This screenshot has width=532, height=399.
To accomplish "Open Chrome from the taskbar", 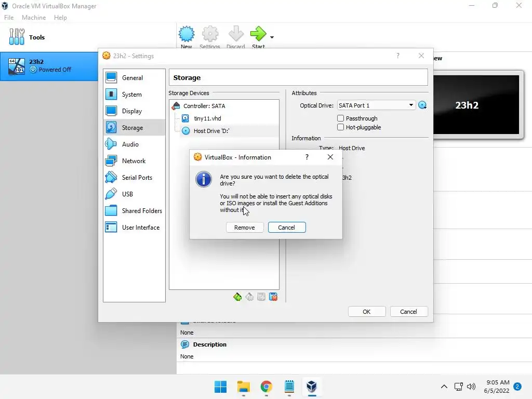I will tap(267, 387).
